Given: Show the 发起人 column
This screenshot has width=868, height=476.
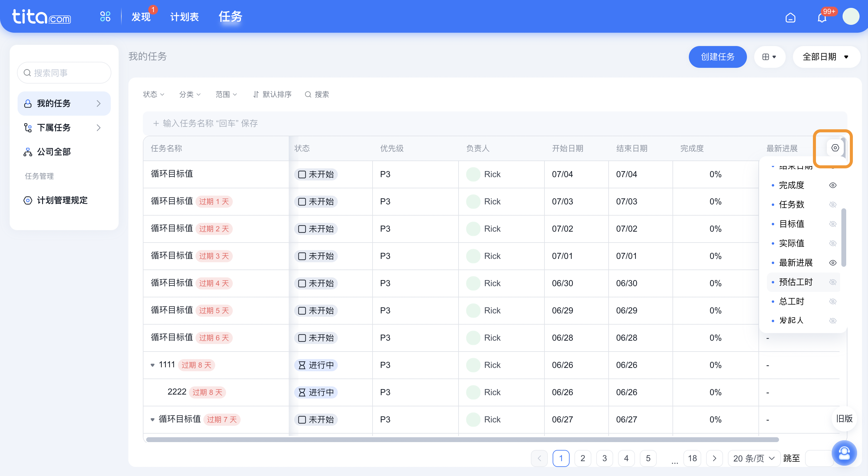Looking at the screenshot, I should point(833,320).
